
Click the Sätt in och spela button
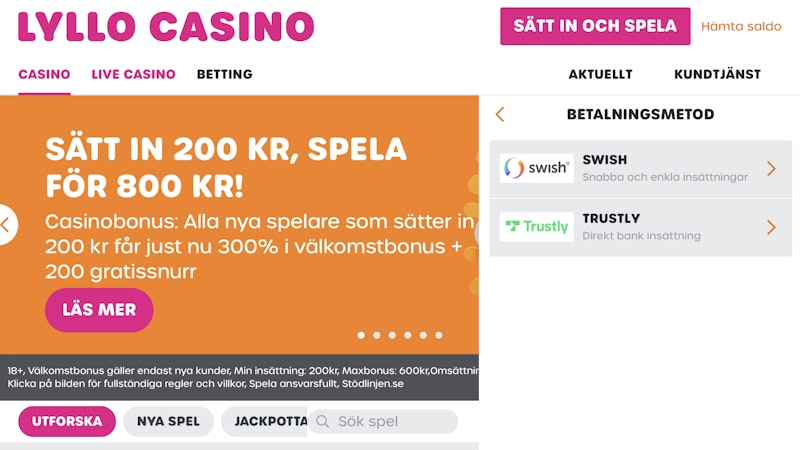(x=595, y=27)
